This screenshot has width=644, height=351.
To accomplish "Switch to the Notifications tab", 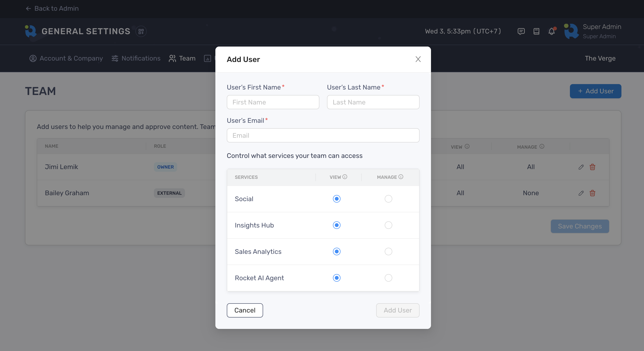I will pyautogui.click(x=136, y=58).
